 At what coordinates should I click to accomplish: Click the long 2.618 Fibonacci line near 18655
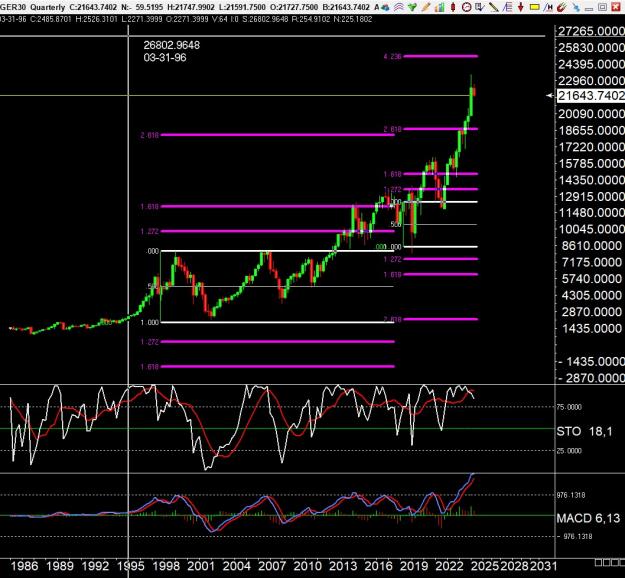(277, 135)
